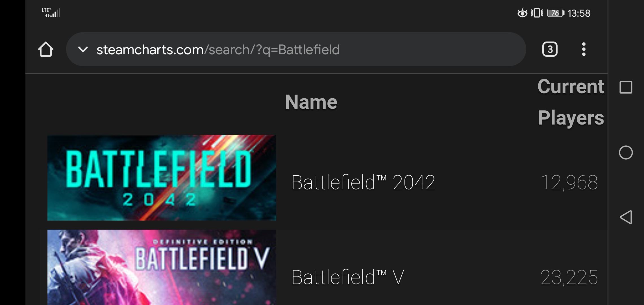Tap the vibrate mode status icon
The image size is (644, 305).
tap(537, 13)
